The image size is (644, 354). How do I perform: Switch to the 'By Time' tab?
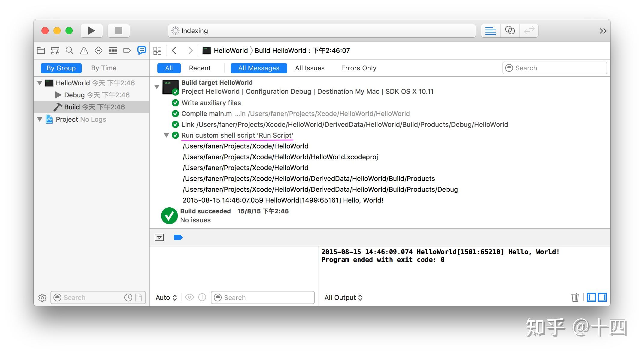pyautogui.click(x=103, y=68)
